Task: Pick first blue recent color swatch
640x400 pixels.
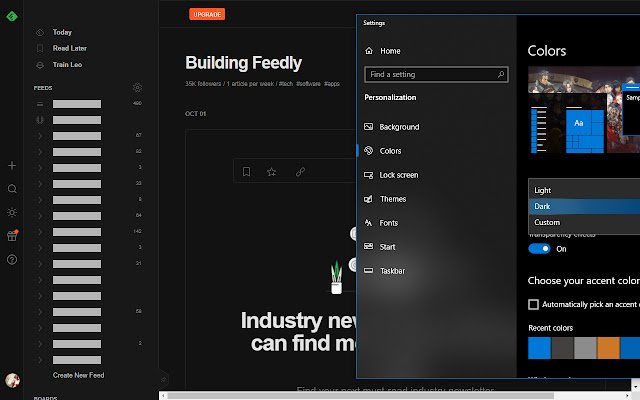Action: [x=539, y=348]
